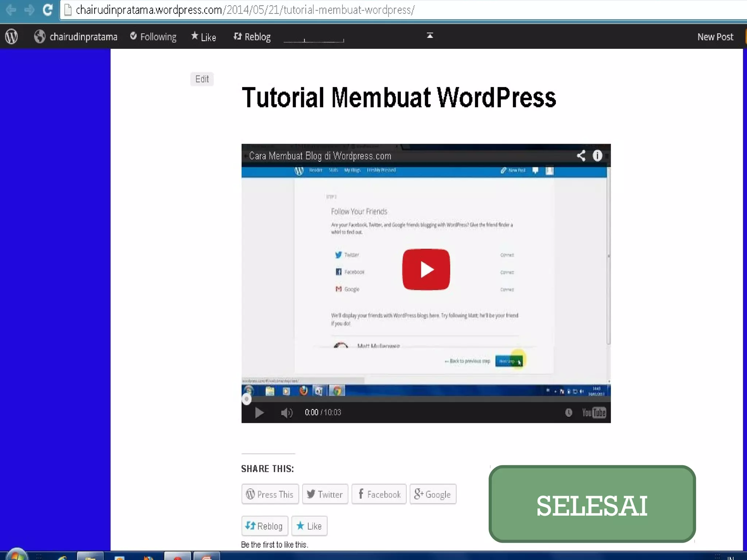Click the video progress bar scrubber
The height and width of the screenshot is (560, 747).
coord(247,399)
